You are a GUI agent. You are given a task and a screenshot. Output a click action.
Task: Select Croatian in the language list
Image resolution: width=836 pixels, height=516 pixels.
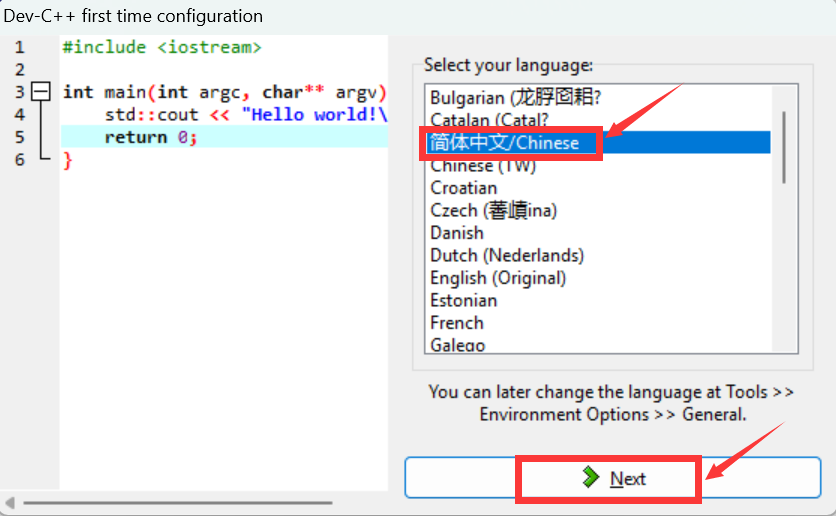(598, 188)
